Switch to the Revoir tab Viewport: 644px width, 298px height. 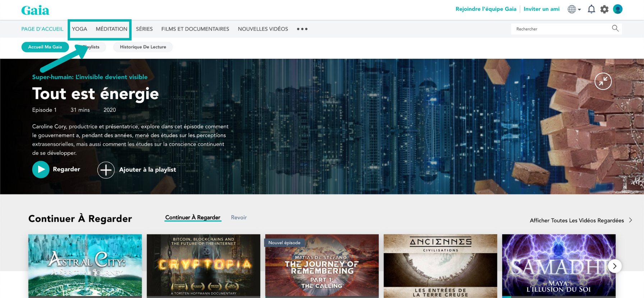point(239,217)
